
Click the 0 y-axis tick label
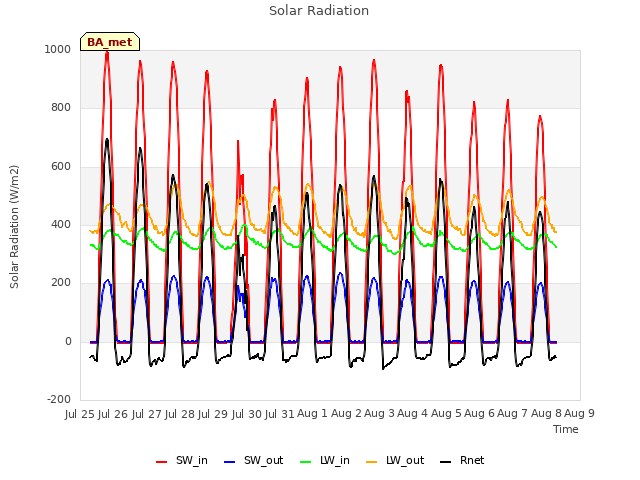tap(68, 342)
